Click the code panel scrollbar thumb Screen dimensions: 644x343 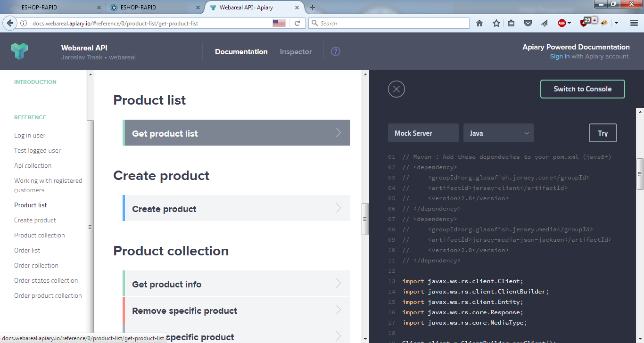pyautogui.click(x=640, y=173)
